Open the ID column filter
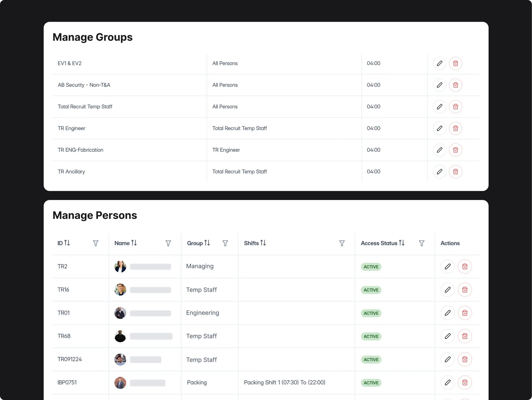Screen dimensions: 532x400 click(95, 243)
